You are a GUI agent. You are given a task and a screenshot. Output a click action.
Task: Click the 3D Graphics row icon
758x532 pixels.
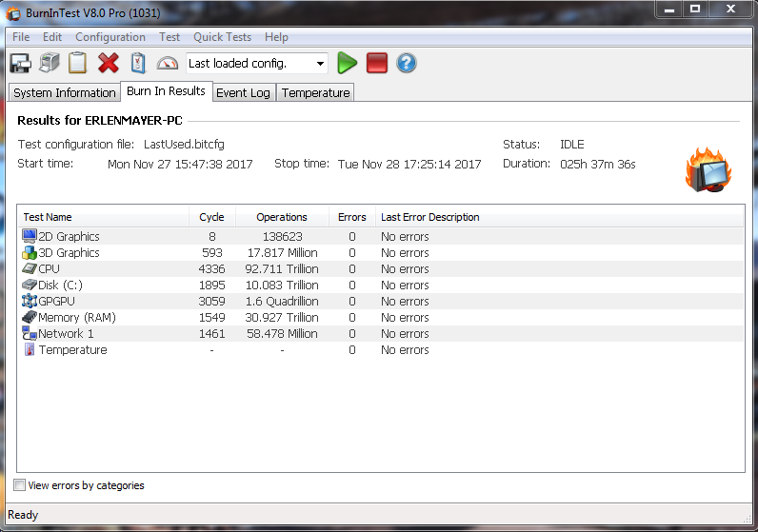(30, 252)
